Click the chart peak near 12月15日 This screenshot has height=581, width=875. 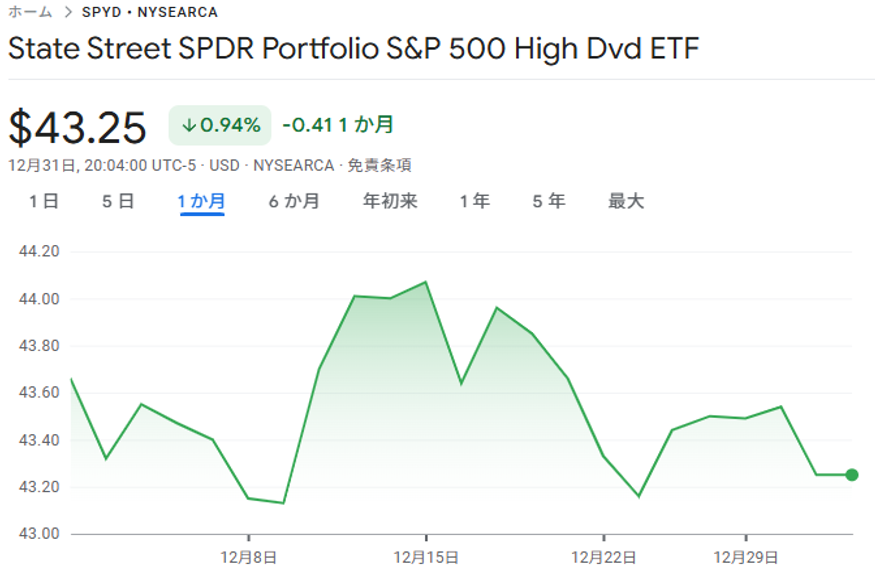(426, 282)
